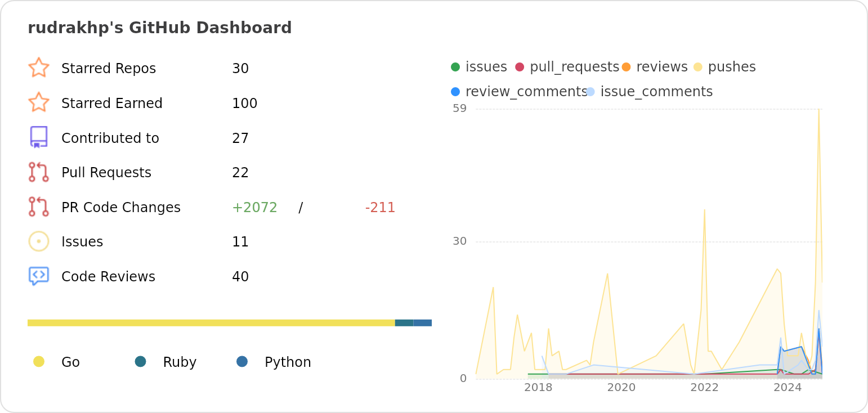Click the 2018 x-axis label
Viewport: 868px width, 413px height.
(538, 388)
